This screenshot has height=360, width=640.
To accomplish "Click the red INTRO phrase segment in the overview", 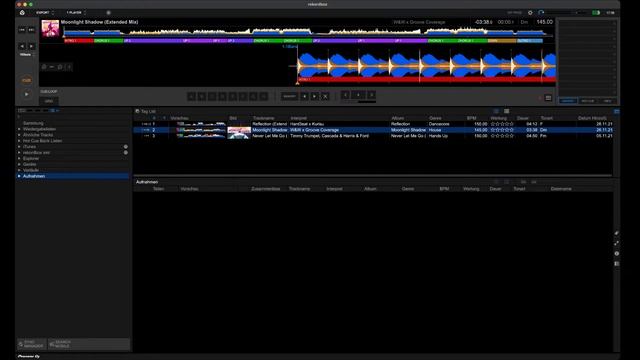I will tap(78, 41).
